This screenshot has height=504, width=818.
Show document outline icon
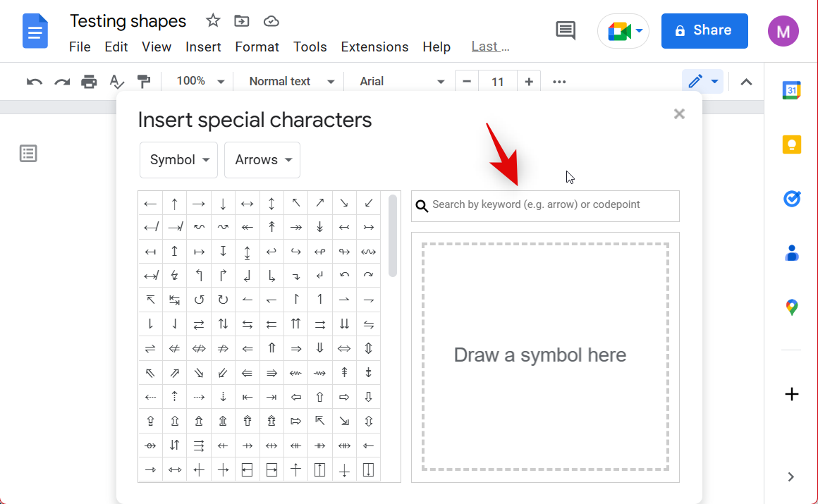[x=28, y=154]
